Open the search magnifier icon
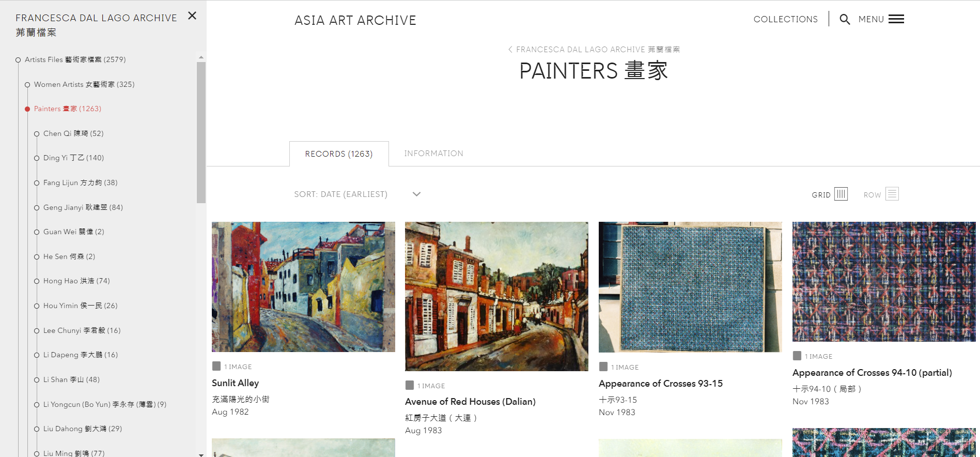Image resolution: width=980 pixels, height=457 pixels. tap(845, 20)
